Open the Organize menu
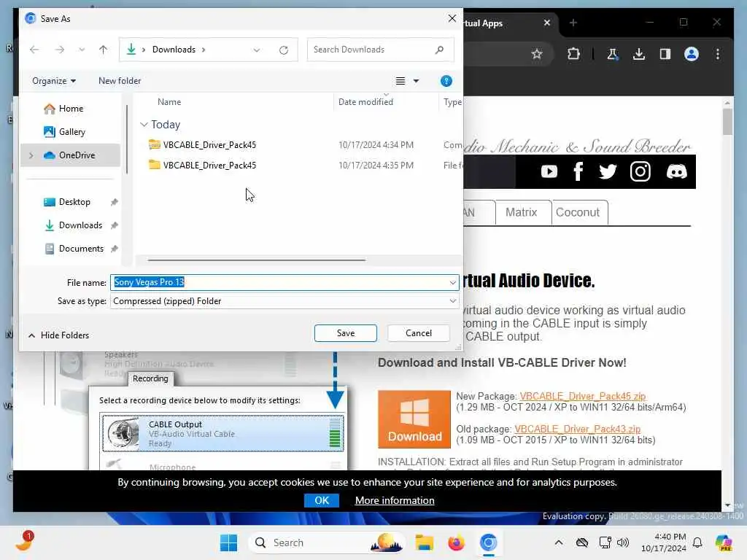Viewport: 747px width, 560px height. coord(54,81)
